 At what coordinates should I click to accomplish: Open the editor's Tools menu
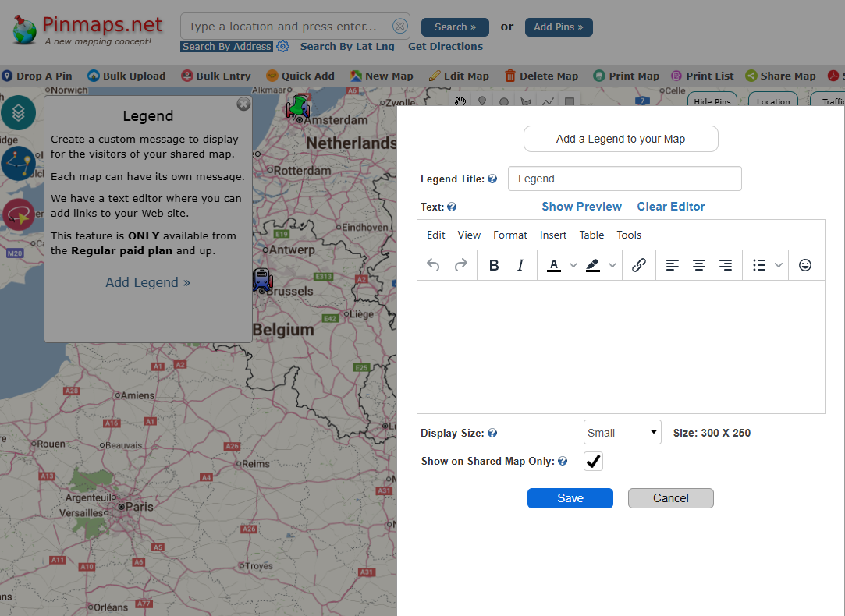pyautogui.click(x=629, y=235)
